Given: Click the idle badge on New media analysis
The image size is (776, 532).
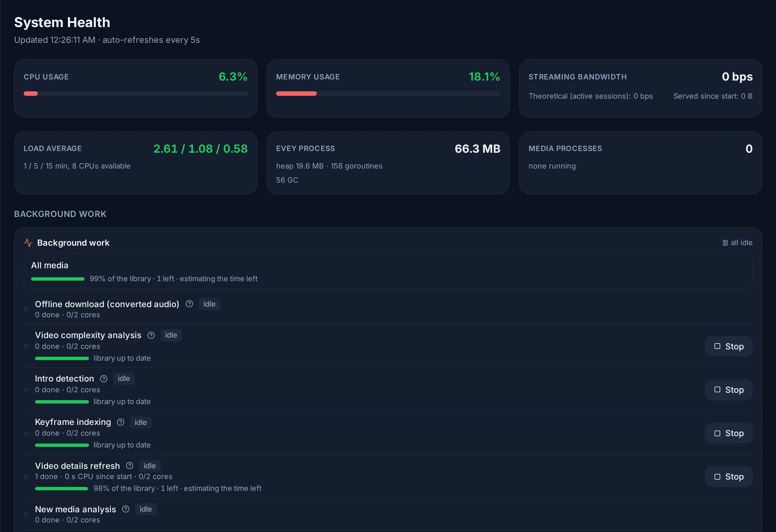Looking at the screenshot, I should (x=146, y=509).
